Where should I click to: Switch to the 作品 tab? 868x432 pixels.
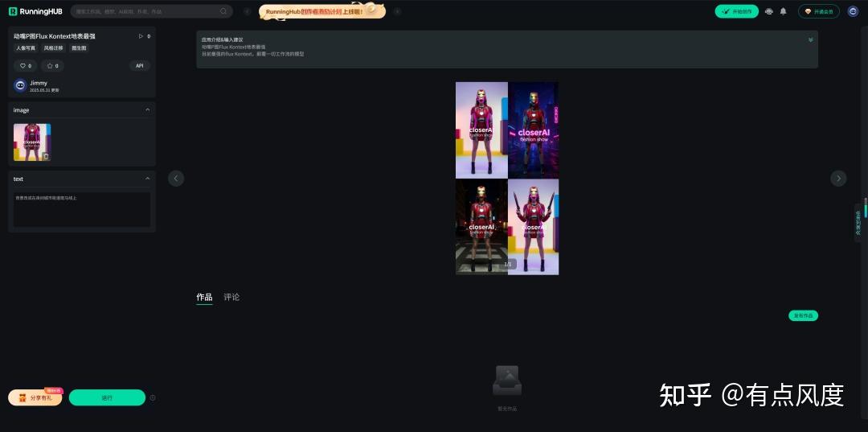click(204, 298)
